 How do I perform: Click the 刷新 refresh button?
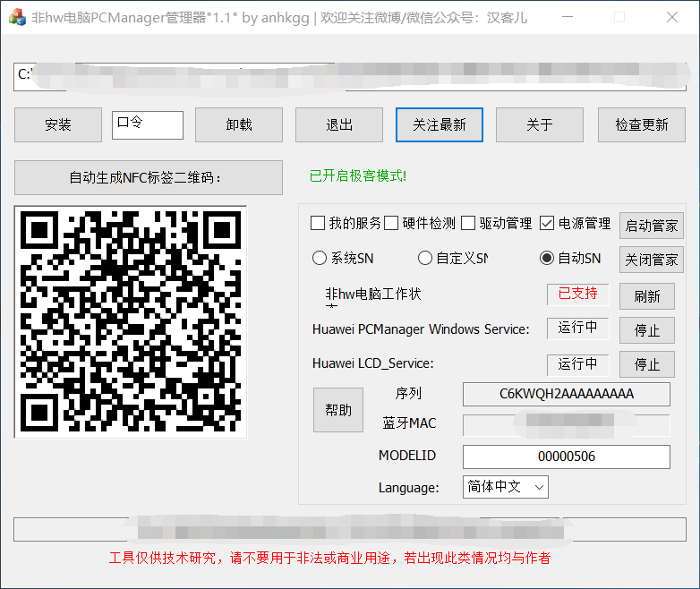point(647,296)
